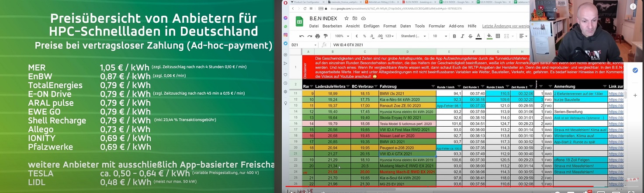Open the Add-ons menu
Image resolution: width=644 pixels, height=193 pixels.
pyautogui.click(x=457, y=26)
